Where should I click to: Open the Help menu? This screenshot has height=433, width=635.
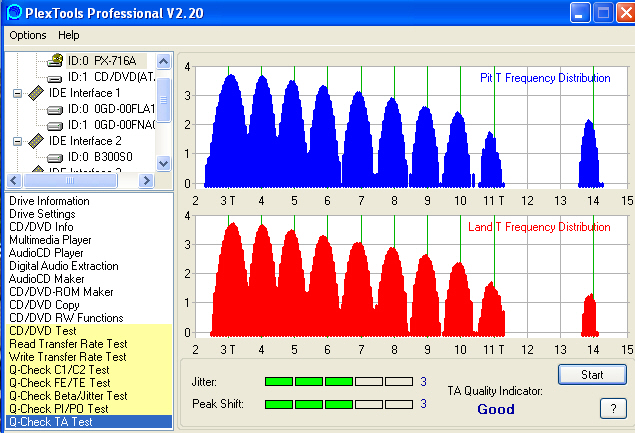(x=68, y=35)
